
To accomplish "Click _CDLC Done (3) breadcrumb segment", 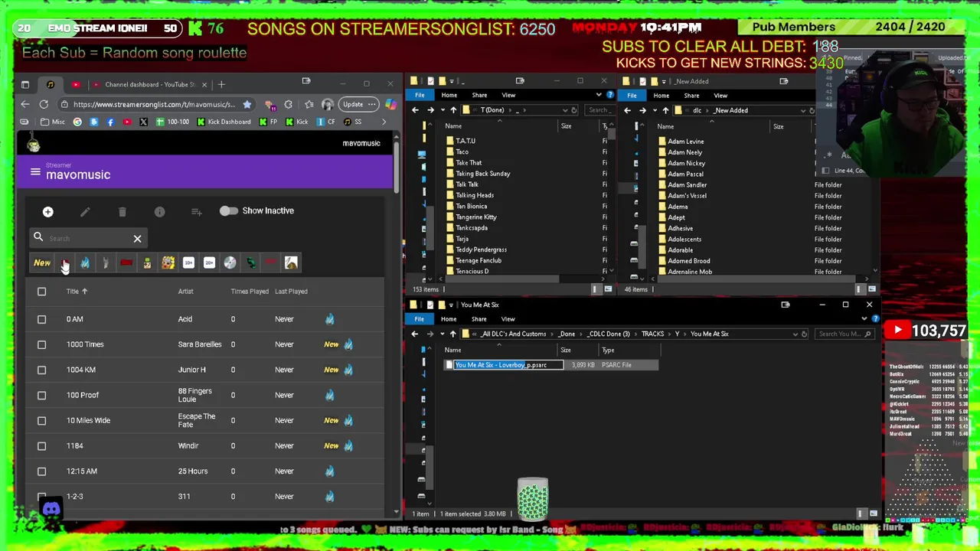I will 608,334.
